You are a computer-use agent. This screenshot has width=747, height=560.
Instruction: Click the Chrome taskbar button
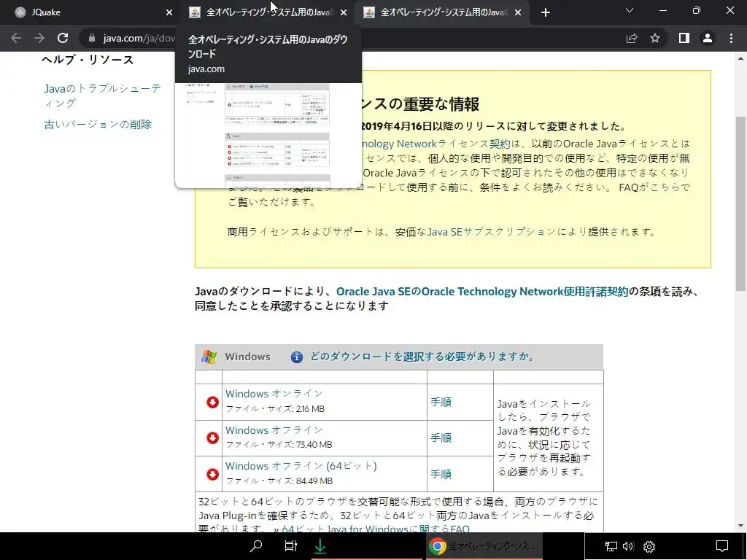pyautogui.click(x=483, y=546)
